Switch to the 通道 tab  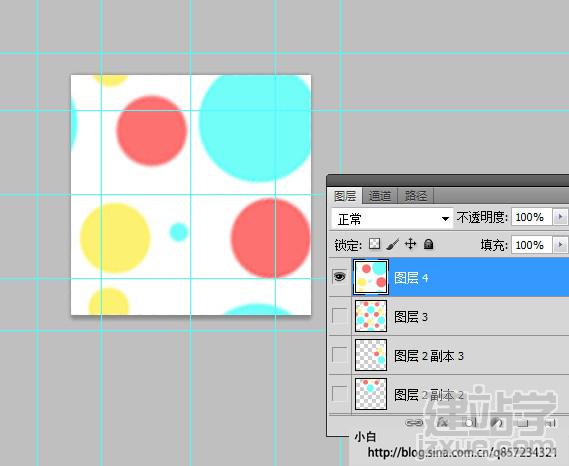click(x=380, y=196)
